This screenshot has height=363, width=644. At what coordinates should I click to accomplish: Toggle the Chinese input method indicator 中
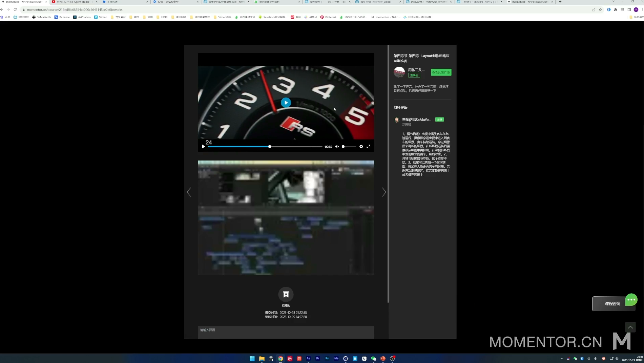point(596,359)
